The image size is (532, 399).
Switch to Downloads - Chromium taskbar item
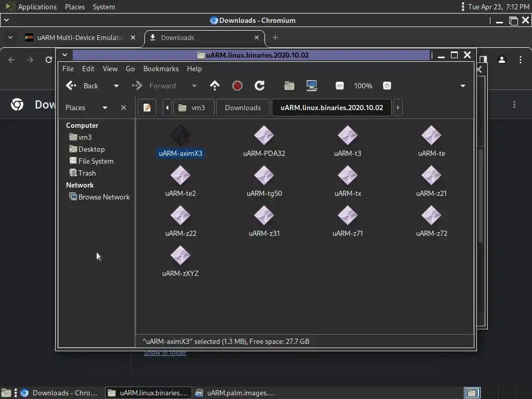tap(59, 393)
